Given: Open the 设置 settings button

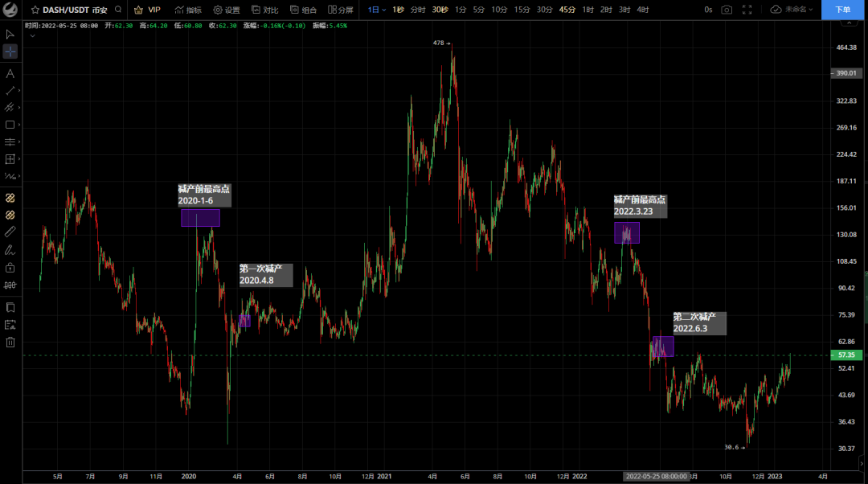Looking at the screenshot, I should point(226,10).
